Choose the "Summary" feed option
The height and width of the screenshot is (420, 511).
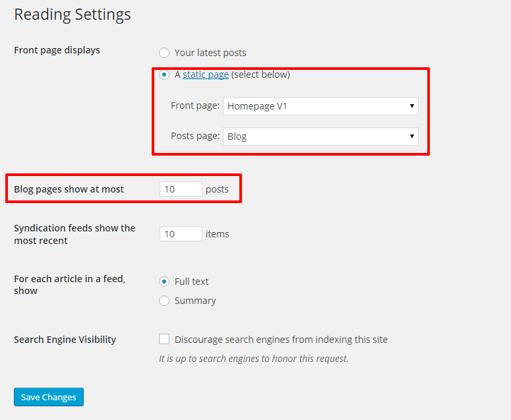tap(164, 301)
